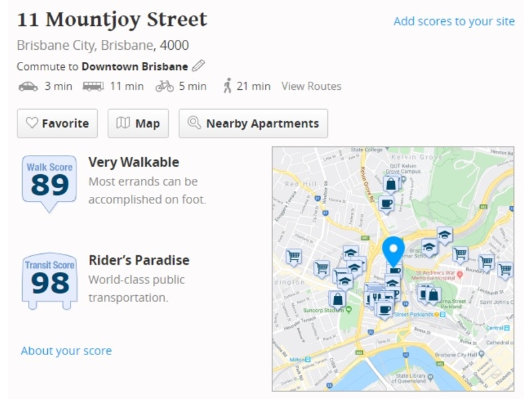Image resolution: width=532 pixels, height=399 pixels.
Task: Open the Nearby Apartments search button
Action: pos(253,123)
